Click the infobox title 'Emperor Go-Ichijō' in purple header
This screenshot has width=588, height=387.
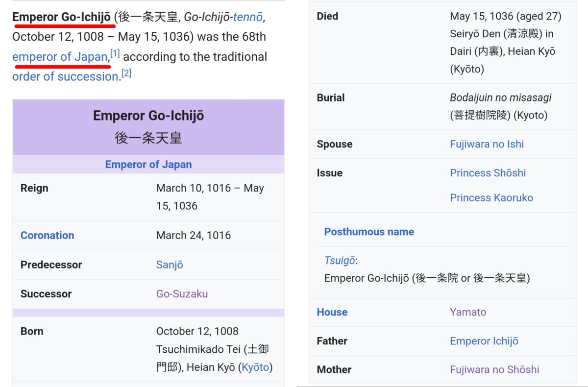pyautogui.click(x=148, y=116)
